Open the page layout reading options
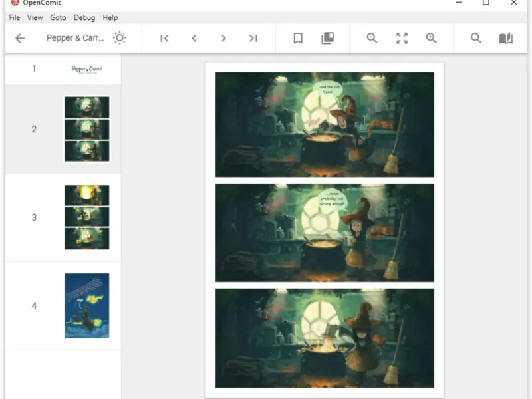This screenshot has height=399, width=532. tap(506, 38)
